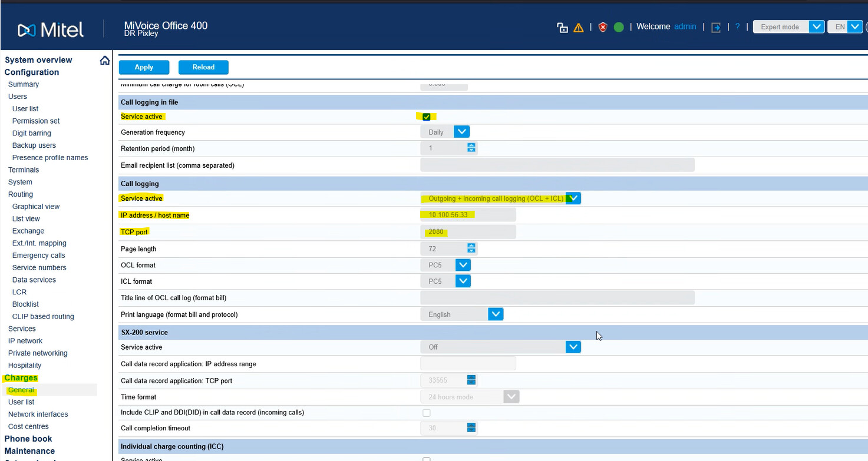Click the lock configuration icon in header

[x=562, y=27]
